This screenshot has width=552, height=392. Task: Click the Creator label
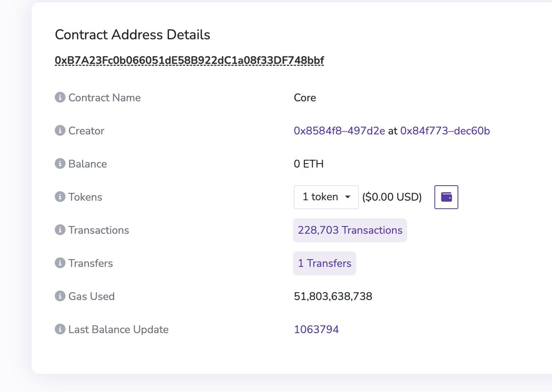coord(86,131)
